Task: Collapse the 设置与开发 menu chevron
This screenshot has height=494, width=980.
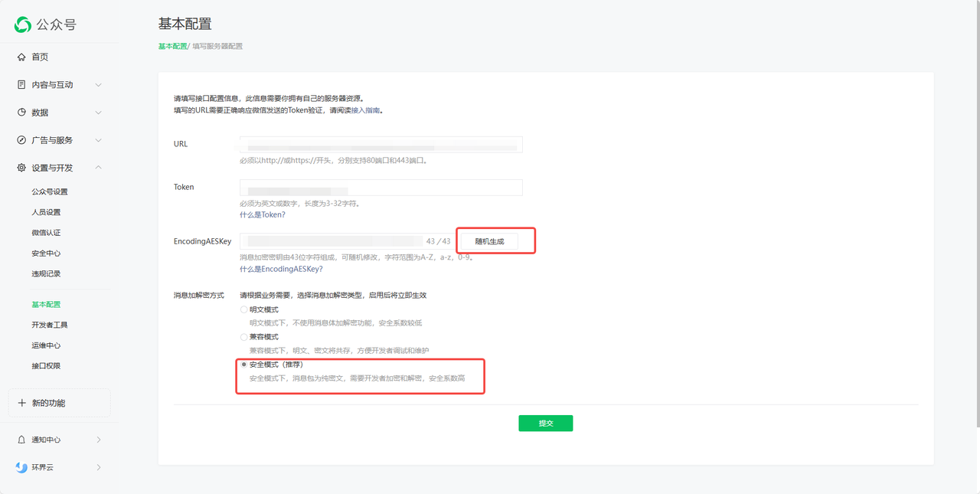Action: (98, 167)
